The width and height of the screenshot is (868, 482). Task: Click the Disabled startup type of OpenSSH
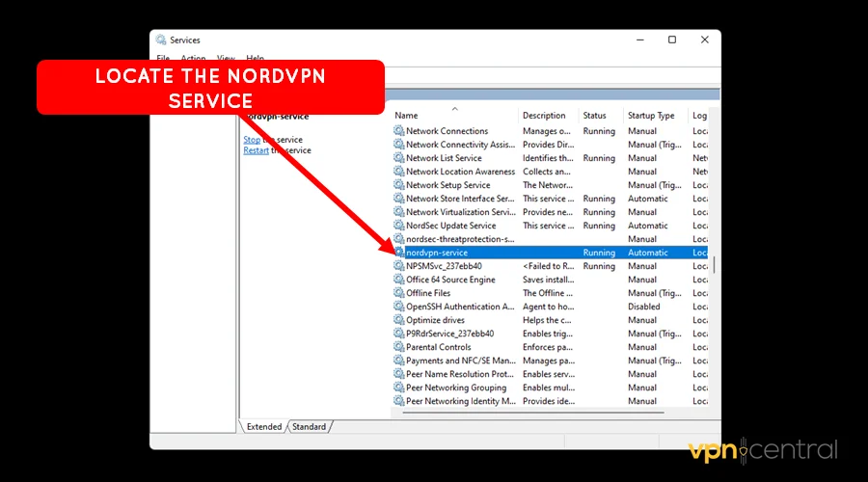(x=644, y=307)
